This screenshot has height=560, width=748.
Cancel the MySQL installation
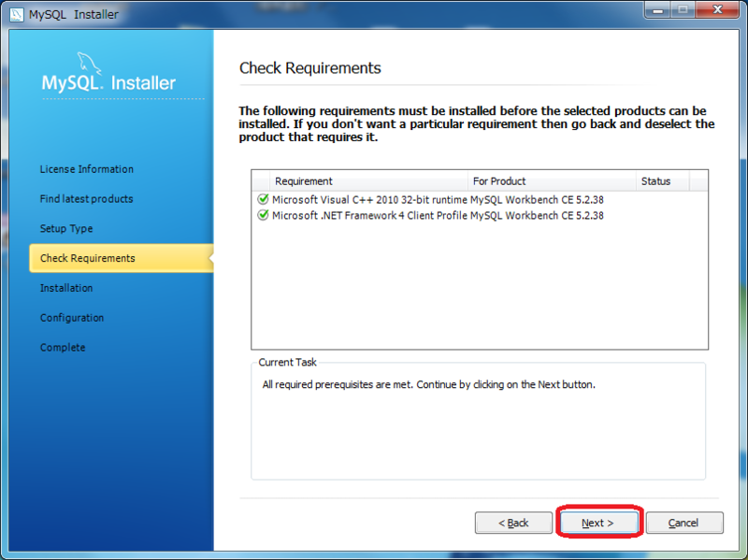684,523
